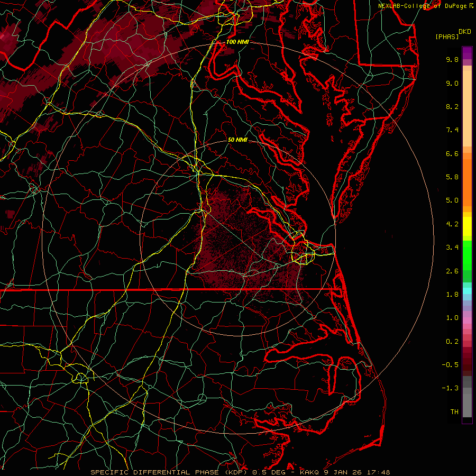
Task: Click the DKD units label above the scale
Action: (464, 32)
